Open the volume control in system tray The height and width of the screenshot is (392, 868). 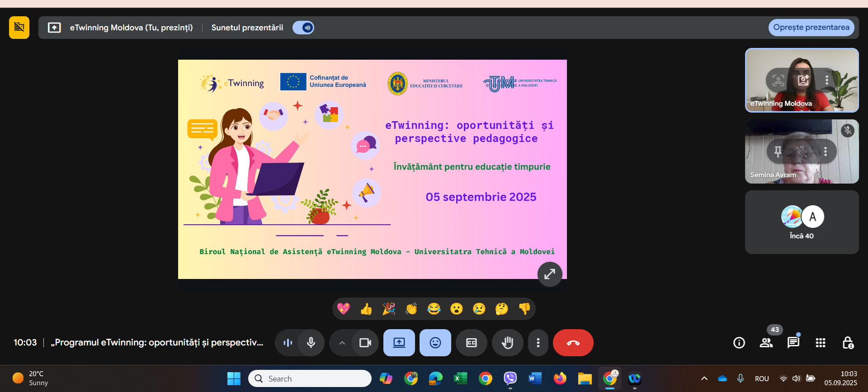click(797, 378)
